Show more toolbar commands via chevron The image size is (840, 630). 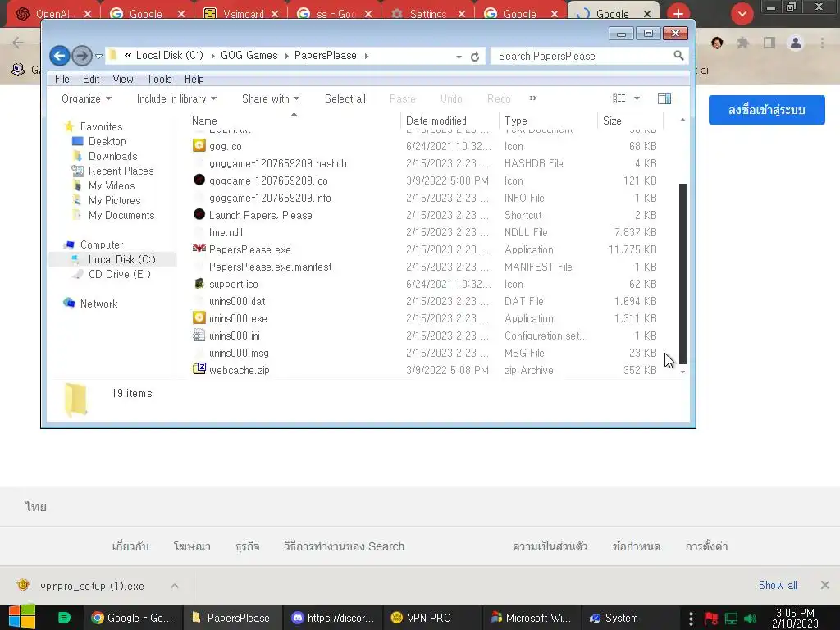532,98
